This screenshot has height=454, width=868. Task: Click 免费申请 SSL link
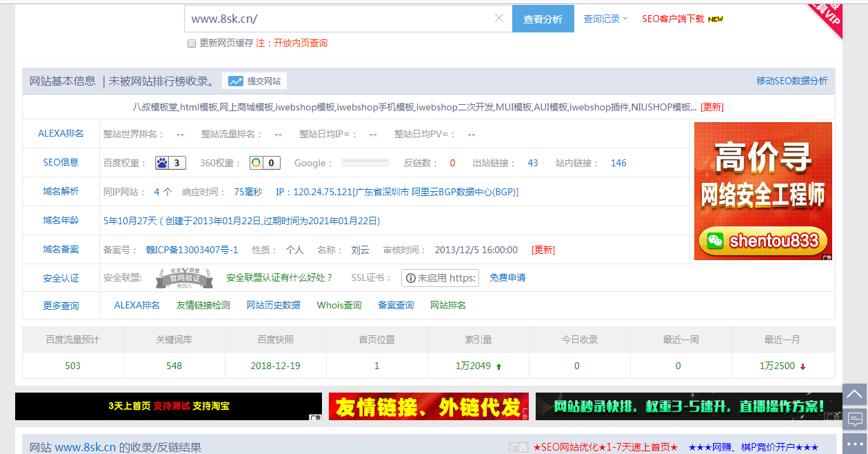[x=507, y=277]
